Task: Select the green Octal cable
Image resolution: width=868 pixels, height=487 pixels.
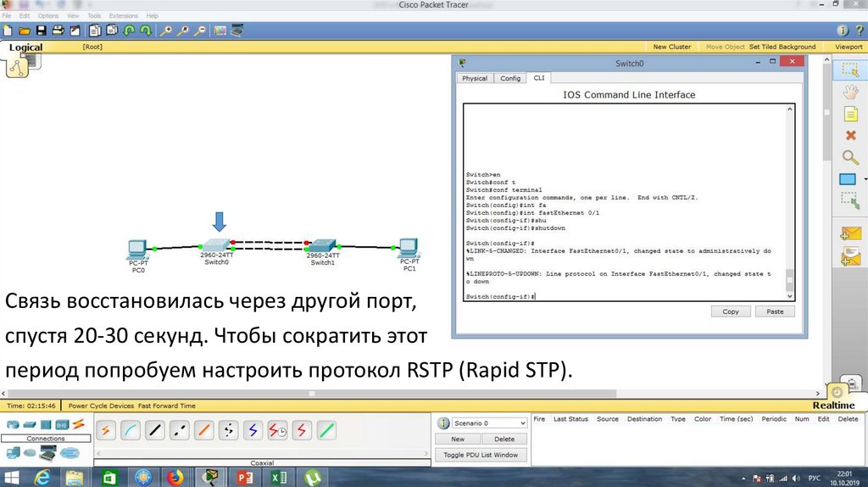Action: pyautogui.click(x=326, y=430)
